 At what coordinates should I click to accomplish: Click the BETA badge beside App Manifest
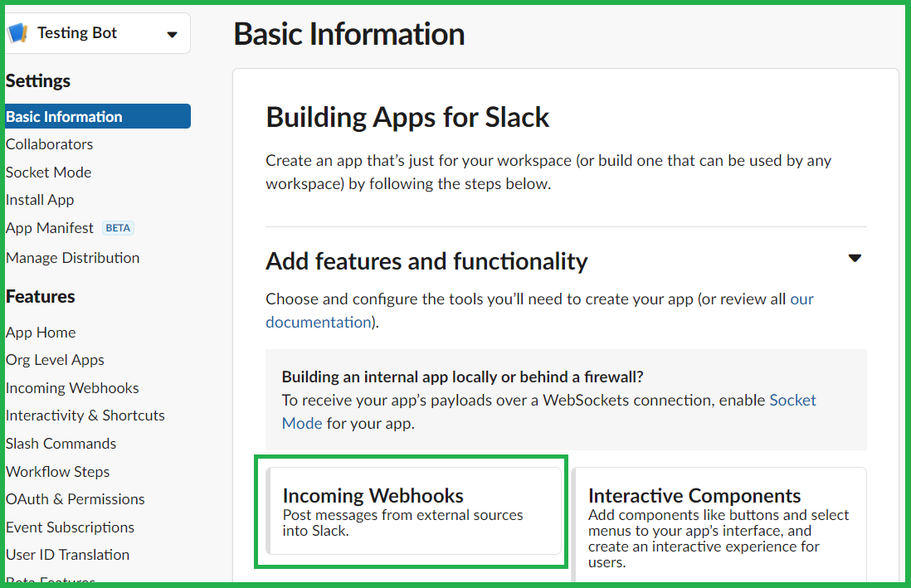(x=119, y=228)
